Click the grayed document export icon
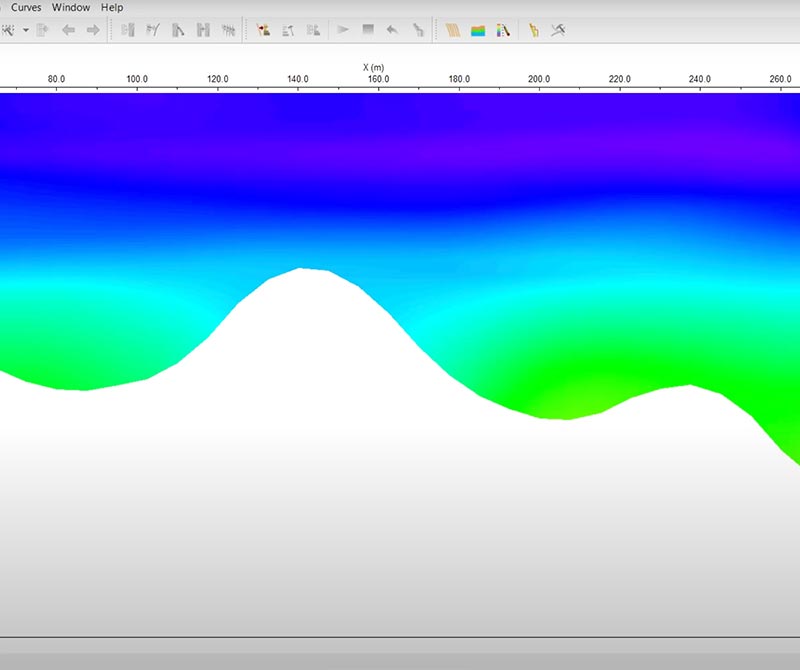The width and height of the screenshot is (800, 670). pos(42,30)
